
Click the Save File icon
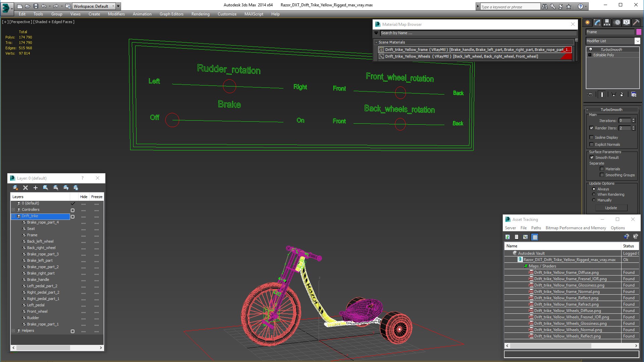(x=36, y=6)
